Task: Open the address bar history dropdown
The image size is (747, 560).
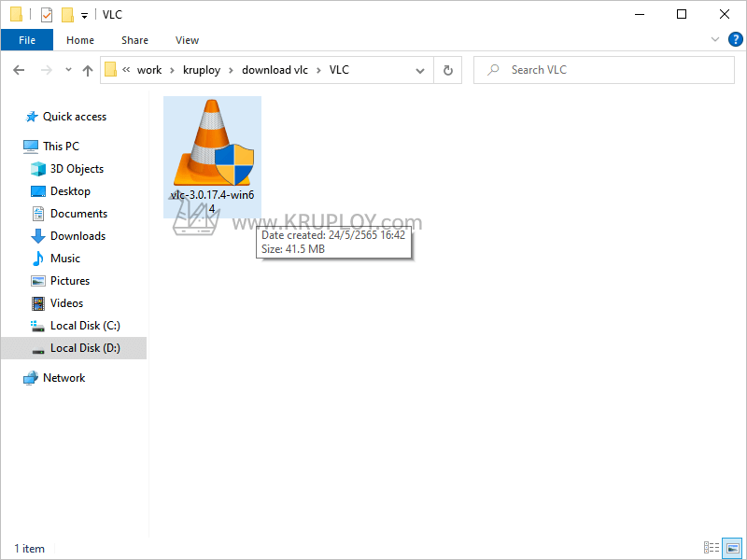Action: [x=419, y=71]
